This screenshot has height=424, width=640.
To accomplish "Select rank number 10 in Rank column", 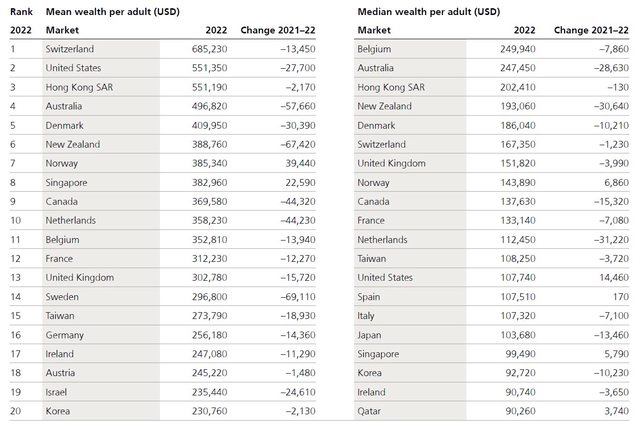I will pyautogui.click(x=15, y=220).
